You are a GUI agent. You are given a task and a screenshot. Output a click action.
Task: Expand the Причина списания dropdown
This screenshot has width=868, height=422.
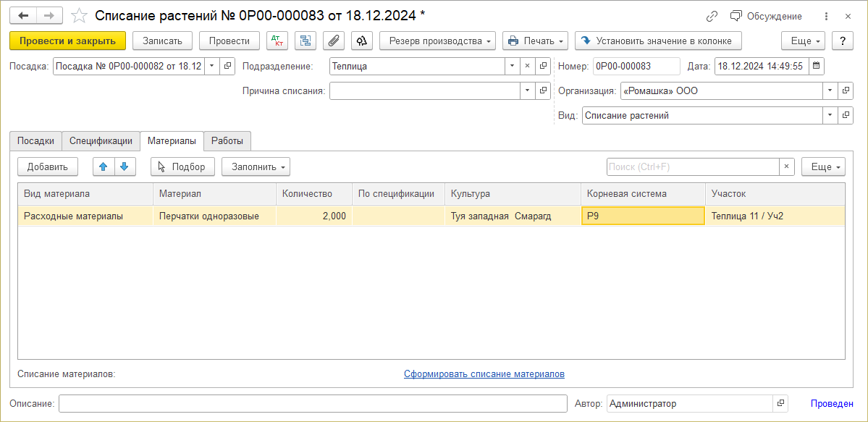pyautogui.click(x=526, y=90)
